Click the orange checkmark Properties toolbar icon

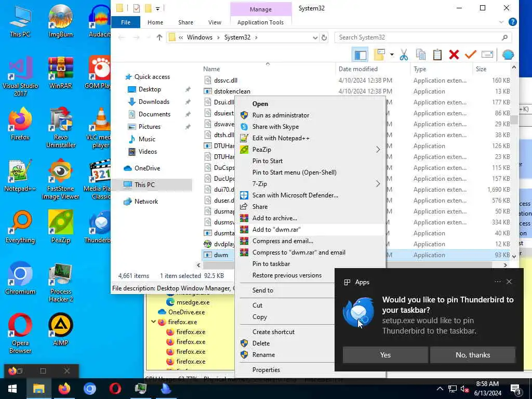pos(471,55)
